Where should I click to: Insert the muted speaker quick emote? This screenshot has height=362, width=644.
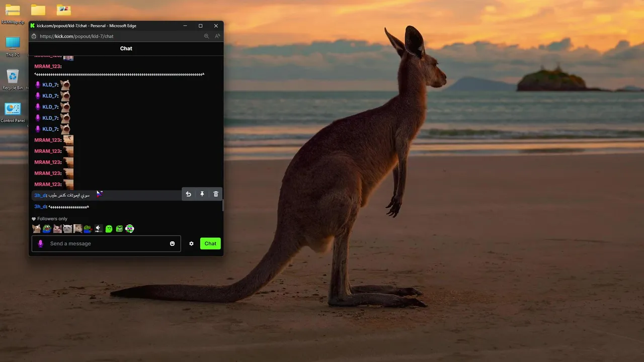98,229
